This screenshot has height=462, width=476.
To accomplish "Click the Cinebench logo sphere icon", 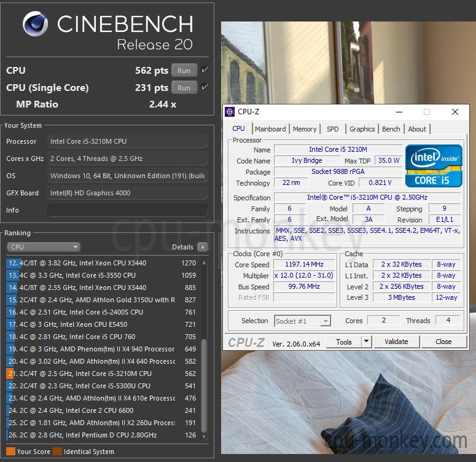I will (36, 24).
